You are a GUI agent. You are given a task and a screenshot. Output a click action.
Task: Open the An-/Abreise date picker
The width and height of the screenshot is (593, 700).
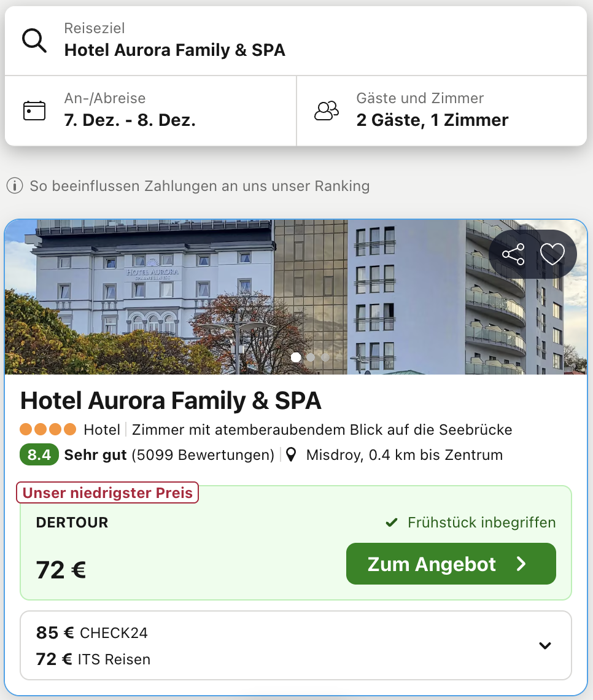tap(150, 111)
